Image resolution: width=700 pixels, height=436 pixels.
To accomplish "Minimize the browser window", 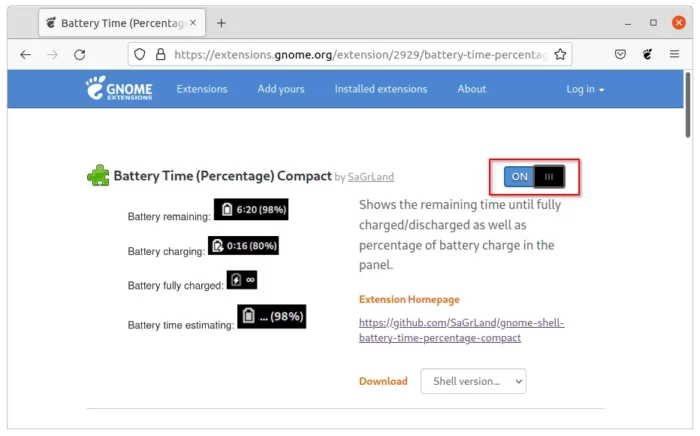I will (628, 23).
